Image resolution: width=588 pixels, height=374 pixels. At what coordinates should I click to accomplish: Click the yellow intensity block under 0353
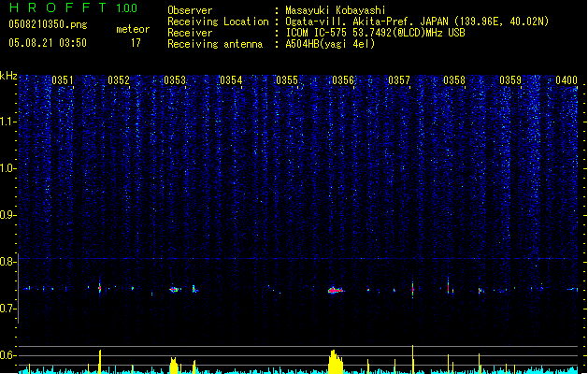click(x=173, y=366)
